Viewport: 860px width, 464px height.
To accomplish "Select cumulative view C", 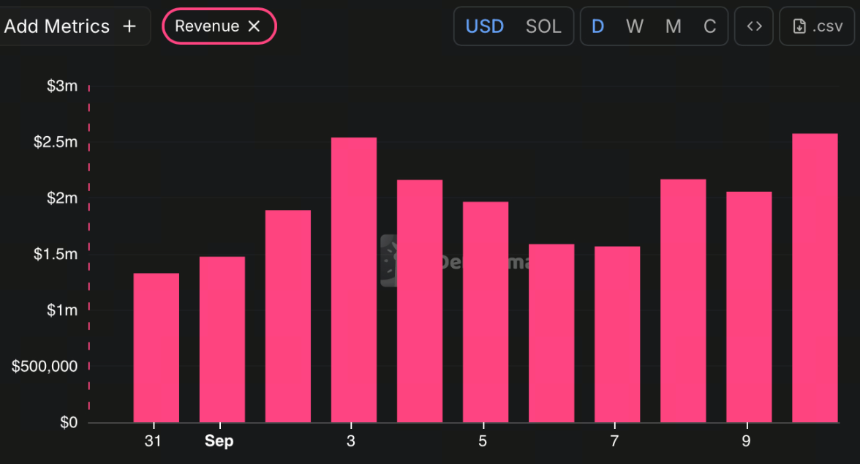I will [x=710, y=26].
